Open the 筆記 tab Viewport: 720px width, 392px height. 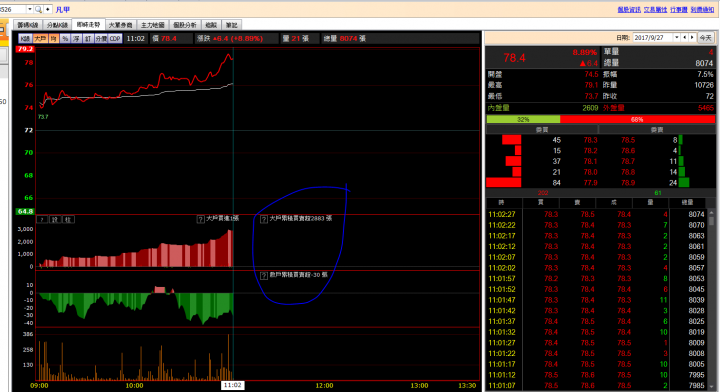(232, 25)
